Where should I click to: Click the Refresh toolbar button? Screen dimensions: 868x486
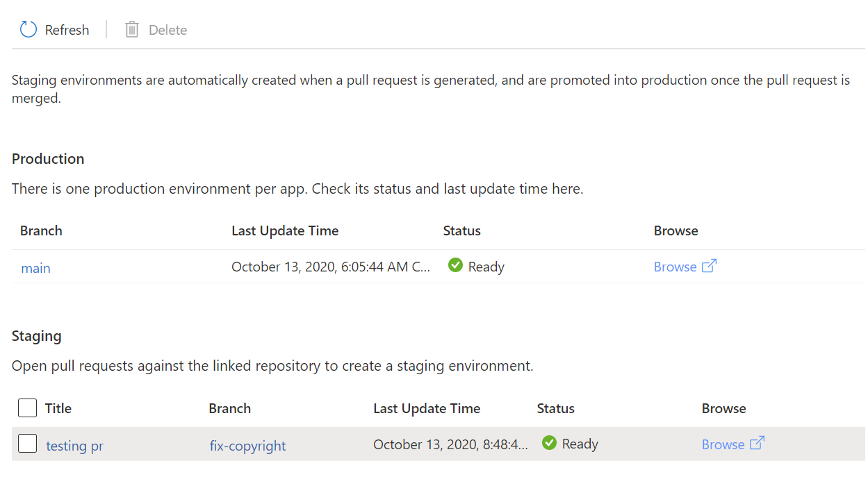[x=54, y=29]
